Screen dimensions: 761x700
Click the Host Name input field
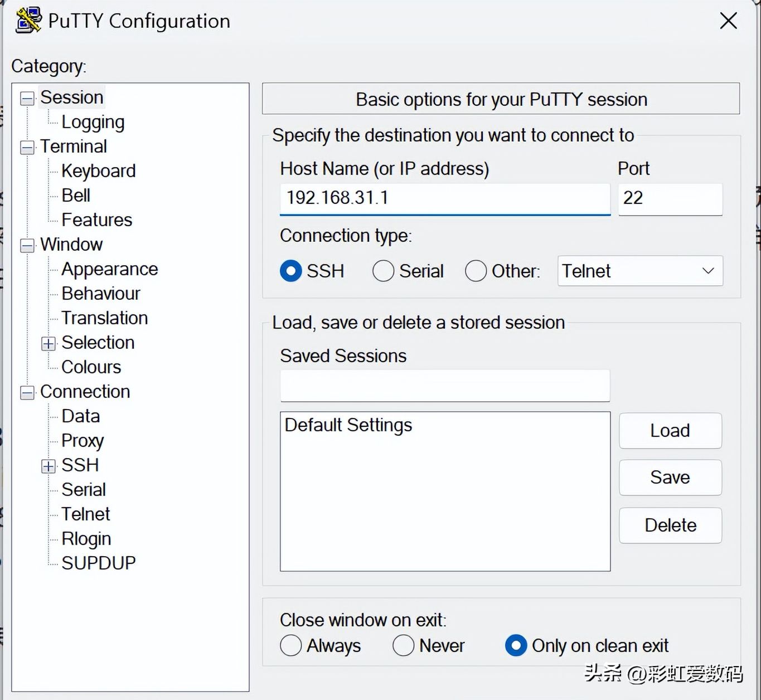coord(445,198)
